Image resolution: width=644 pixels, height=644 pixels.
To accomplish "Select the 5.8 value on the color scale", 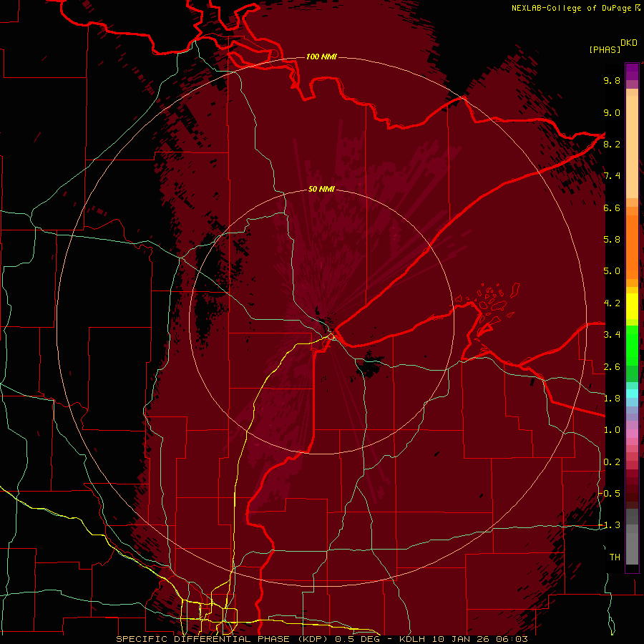I will tap(612, 240).
